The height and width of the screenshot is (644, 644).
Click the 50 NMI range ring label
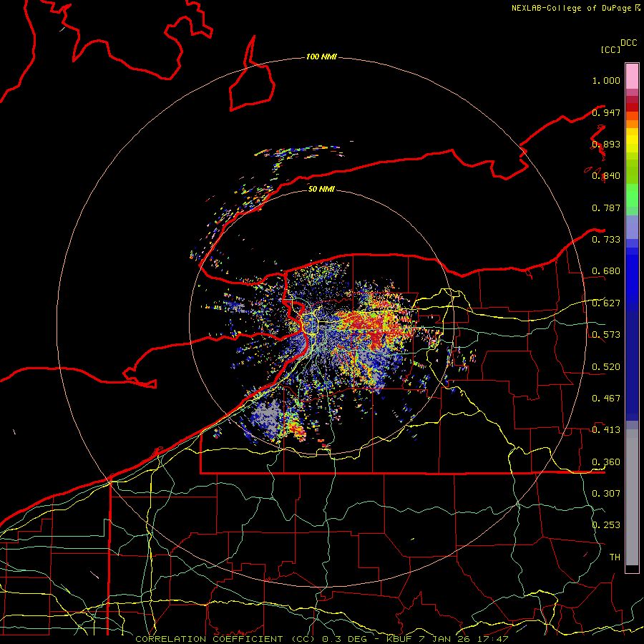(x=321, y=189)
